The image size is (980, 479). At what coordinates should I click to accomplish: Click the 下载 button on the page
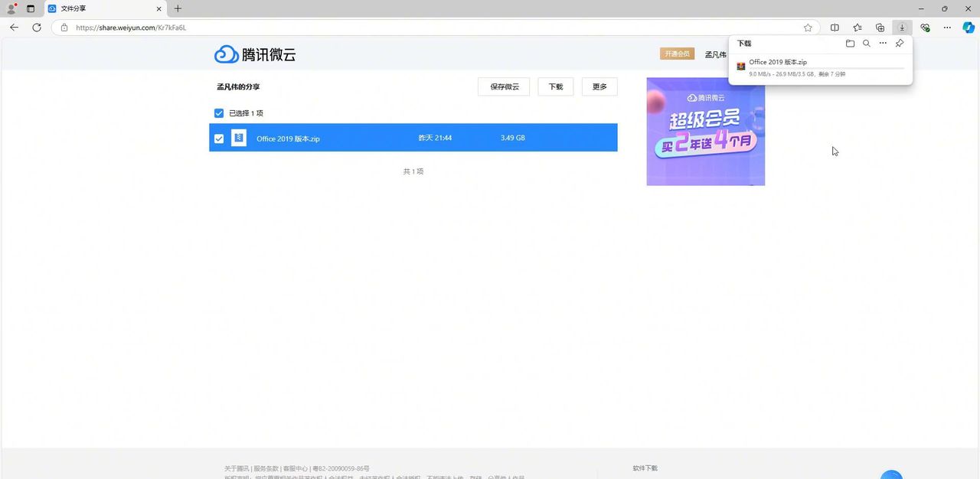556,86
